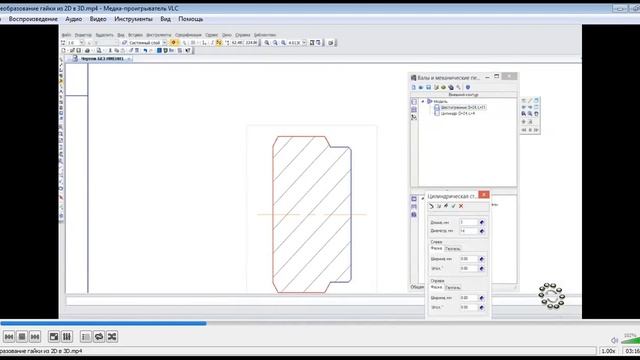Click the zoom window magnifier icon
The height and width of the screenshot is (360, 640).
(283, 42)
